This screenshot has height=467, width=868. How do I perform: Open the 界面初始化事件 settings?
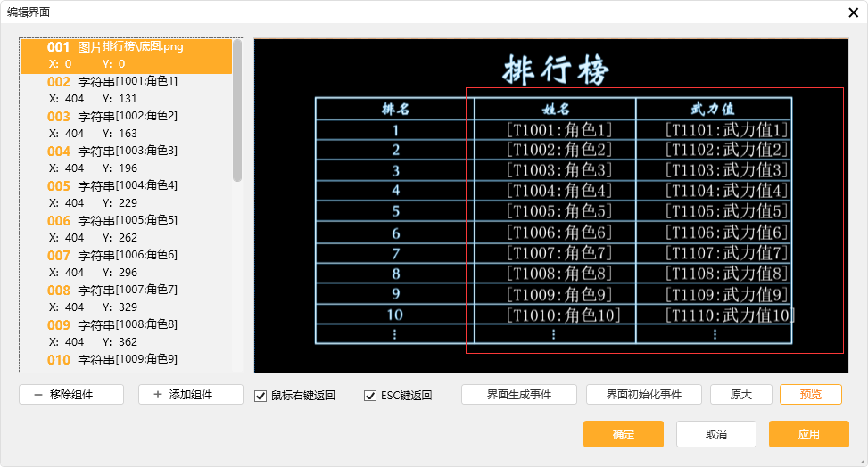click(643, 395)
